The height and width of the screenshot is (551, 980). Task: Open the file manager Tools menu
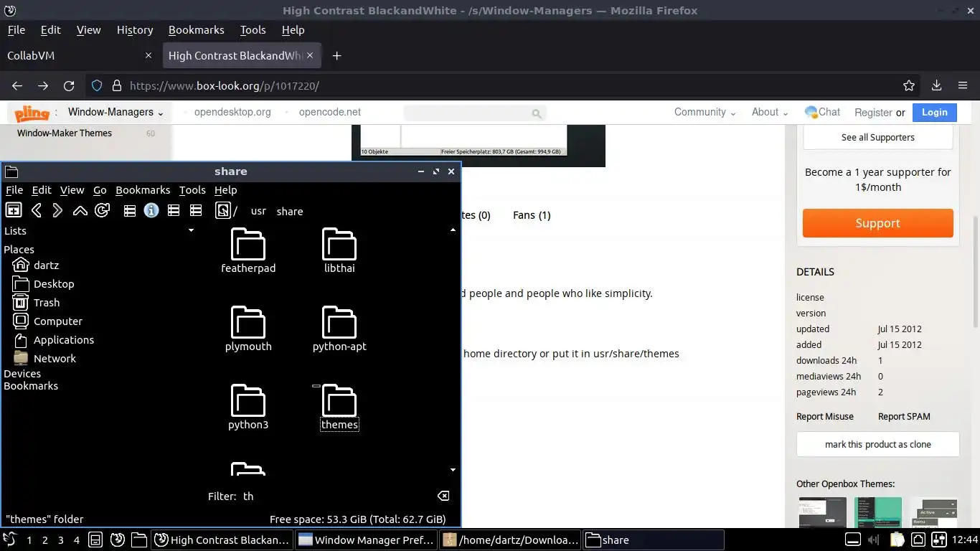(192, 190)
